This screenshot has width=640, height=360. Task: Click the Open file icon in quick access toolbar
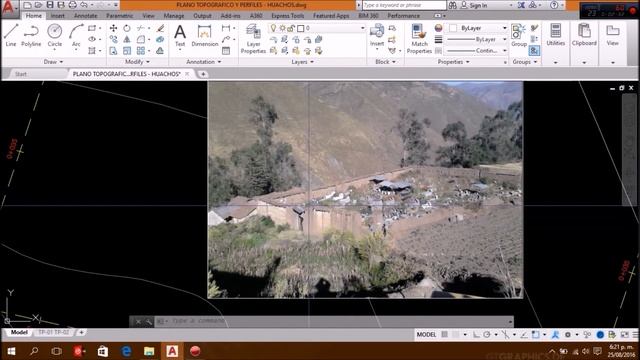pos(38,5)
